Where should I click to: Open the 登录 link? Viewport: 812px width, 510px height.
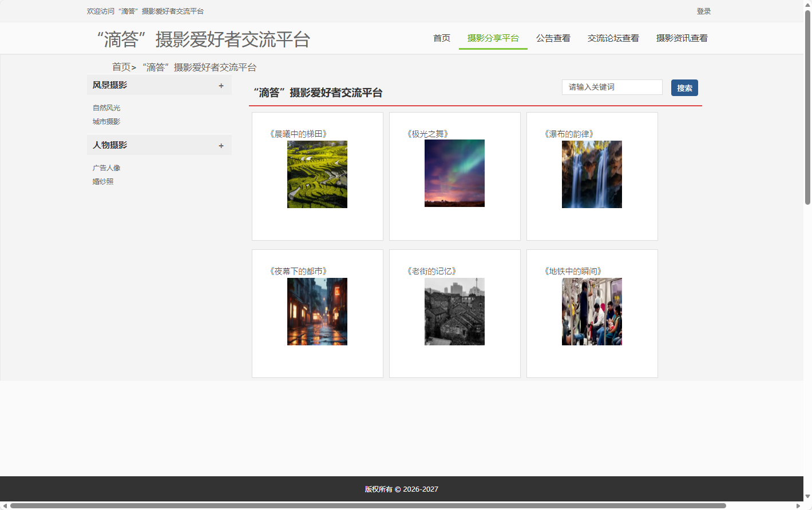click(x=703, y=11)
